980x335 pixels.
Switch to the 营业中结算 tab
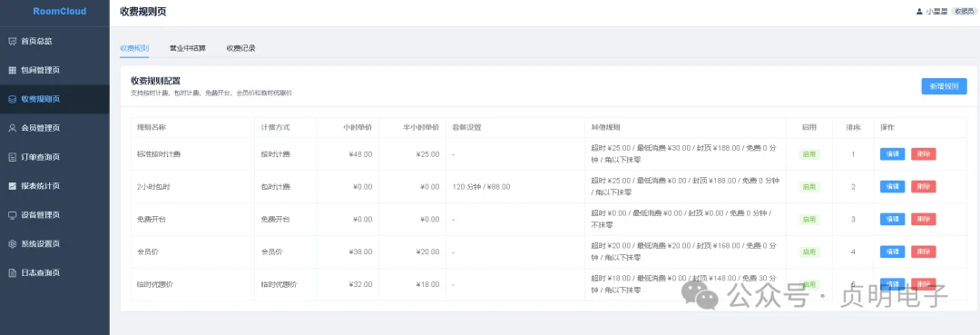188,48
